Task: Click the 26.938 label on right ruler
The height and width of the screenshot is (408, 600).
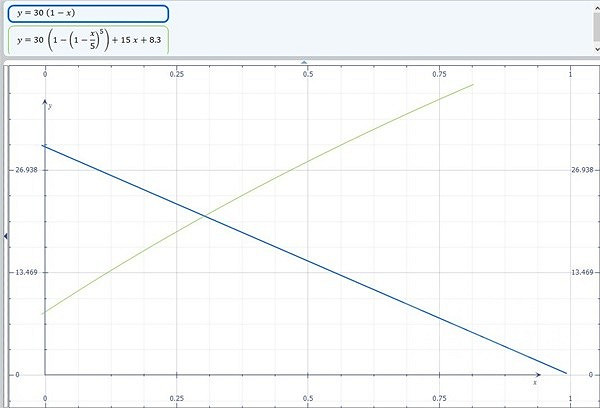Action: 580,170
